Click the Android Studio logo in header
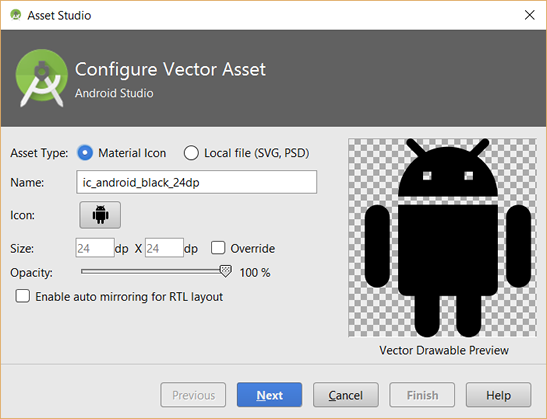The width and height of the screenshot is (547, 419). tap(42, 78)
